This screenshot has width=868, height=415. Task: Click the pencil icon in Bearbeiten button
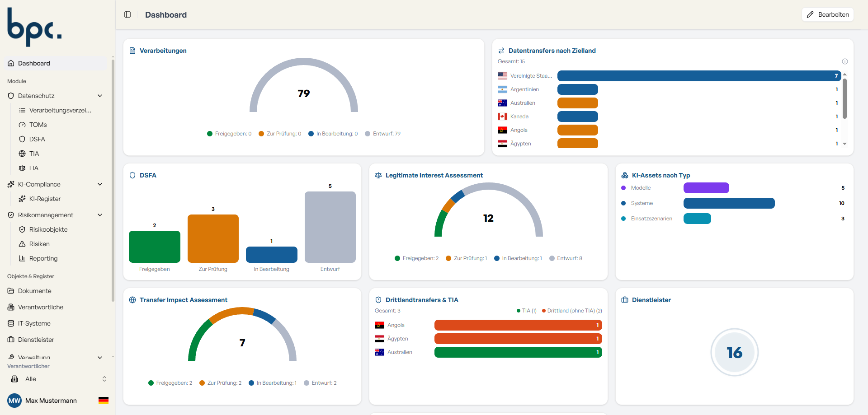pos(810,14)
